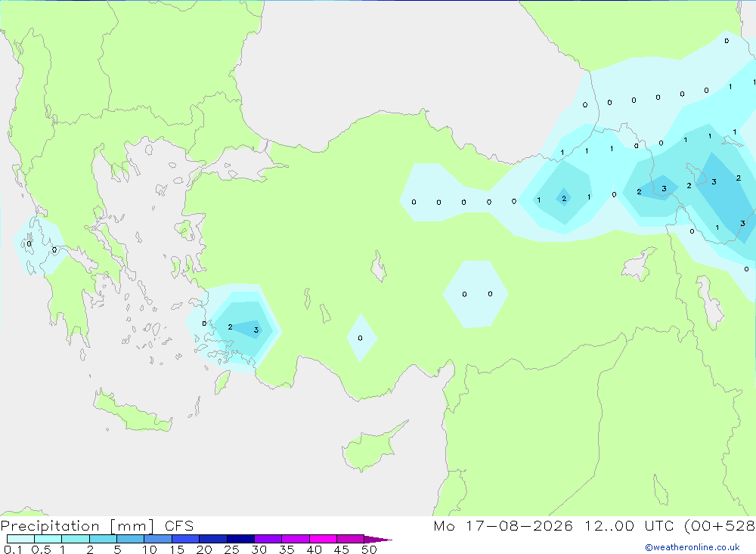Click the '17-08-2026' forecast date
The image size is (756, 554).
(519, 526)
